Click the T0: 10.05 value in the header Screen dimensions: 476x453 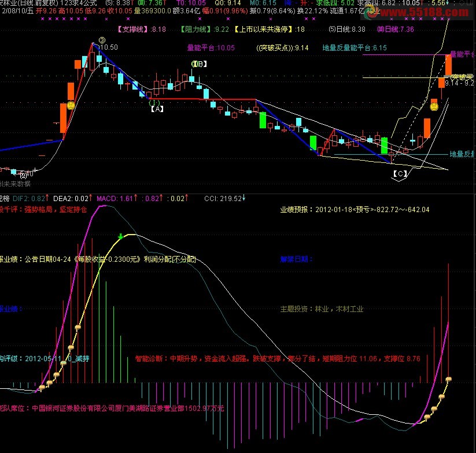click(x=191, y=3)
